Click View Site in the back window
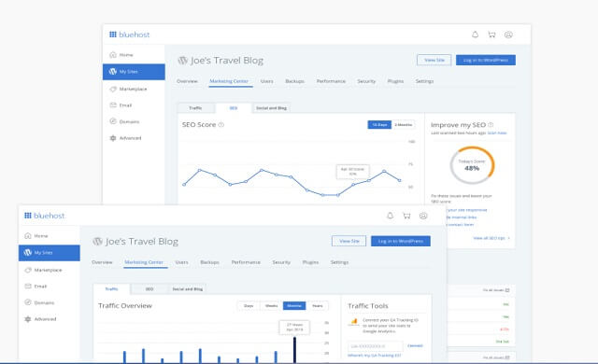 (x=434, y=60)
